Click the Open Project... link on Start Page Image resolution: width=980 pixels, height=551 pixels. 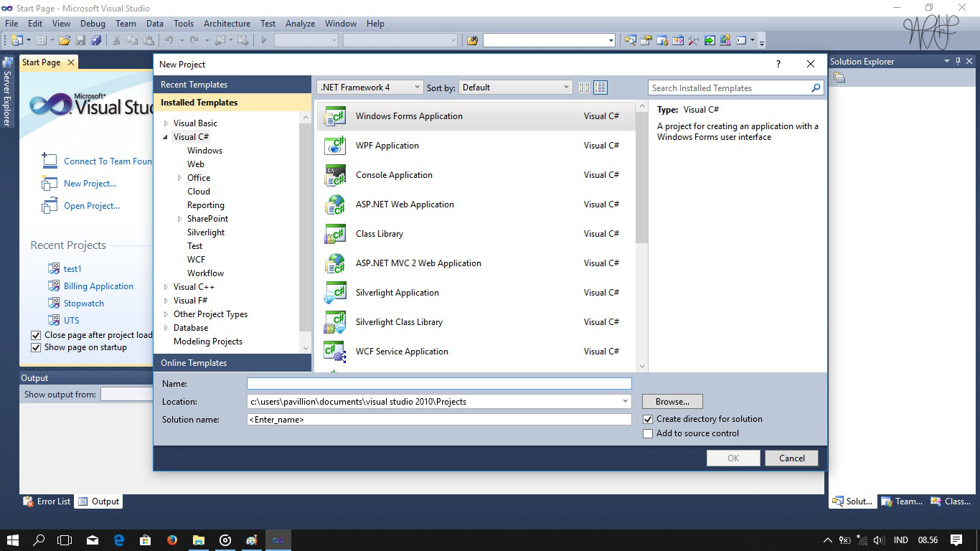[x=92, y=206]
